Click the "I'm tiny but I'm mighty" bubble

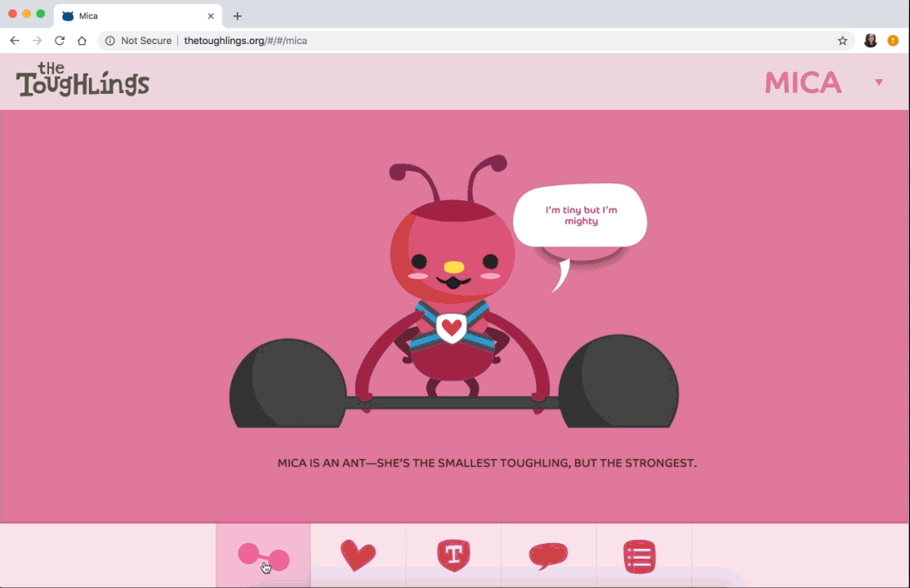[x=580, y=216]
